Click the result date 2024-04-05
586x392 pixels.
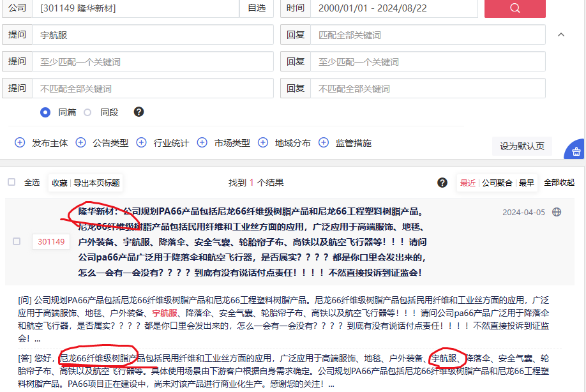point(523,212)
